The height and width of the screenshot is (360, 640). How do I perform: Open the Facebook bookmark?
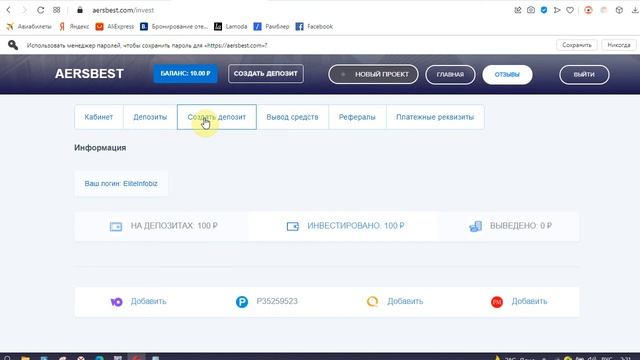(x=314, y=27)
